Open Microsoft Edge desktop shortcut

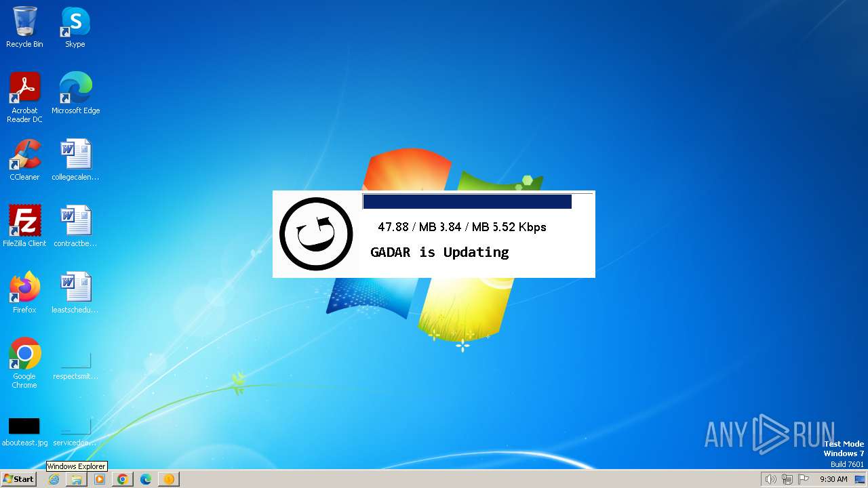pos(75,94)
